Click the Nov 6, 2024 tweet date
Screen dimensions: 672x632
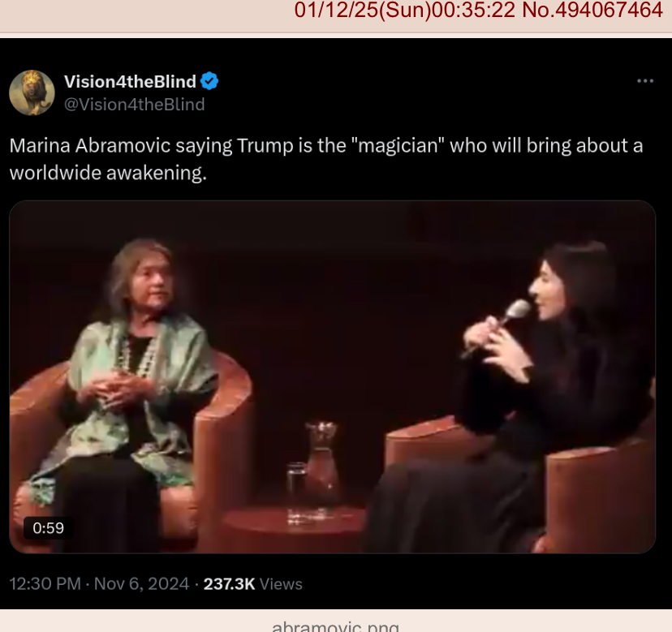pos(141,583)
